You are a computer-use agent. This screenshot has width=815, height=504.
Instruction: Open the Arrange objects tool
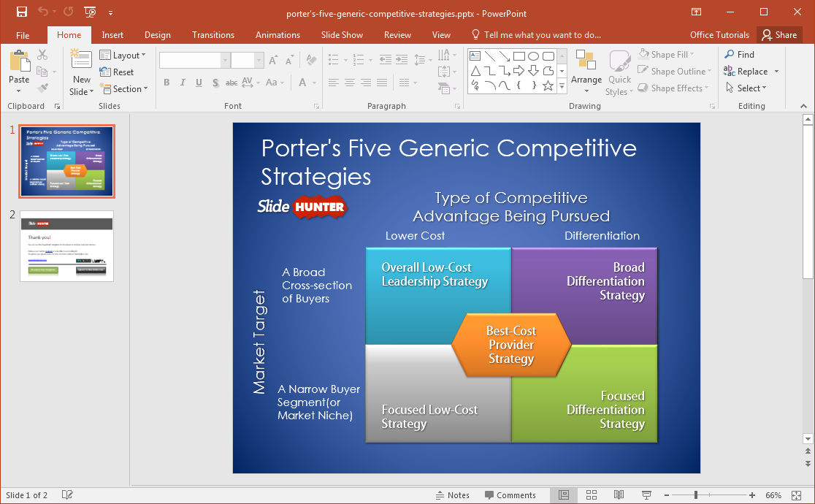586,72
